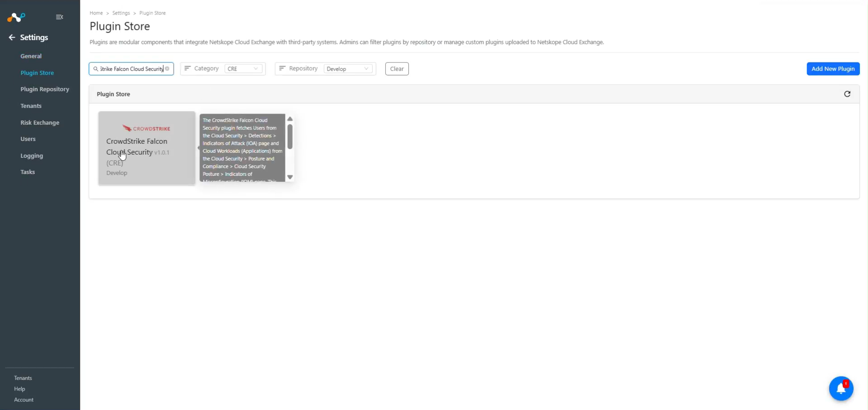Viewport: 868px width, 410px height.
Task: Click the Add New Plugin button
Action: 833,69
